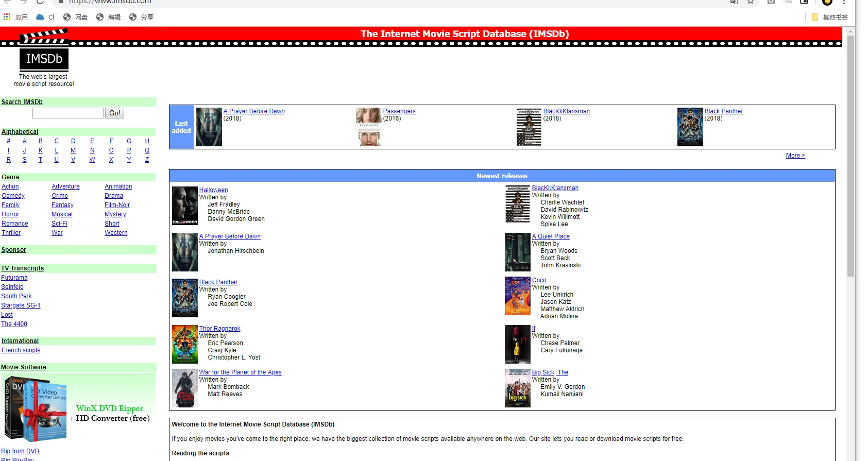The image size is (868, 461).
Task: Click the A Quiet Place poster thumbnail
Action: click(x=518, y=252)
